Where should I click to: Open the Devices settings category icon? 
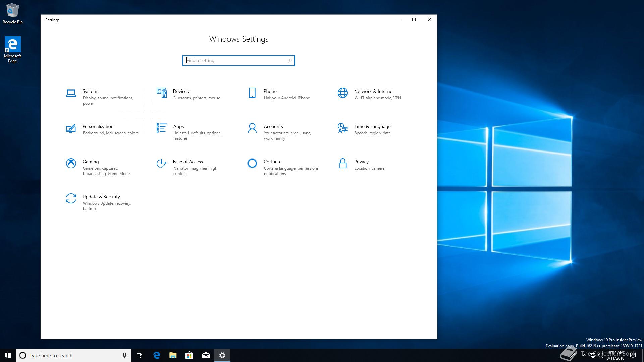(161, 93)
